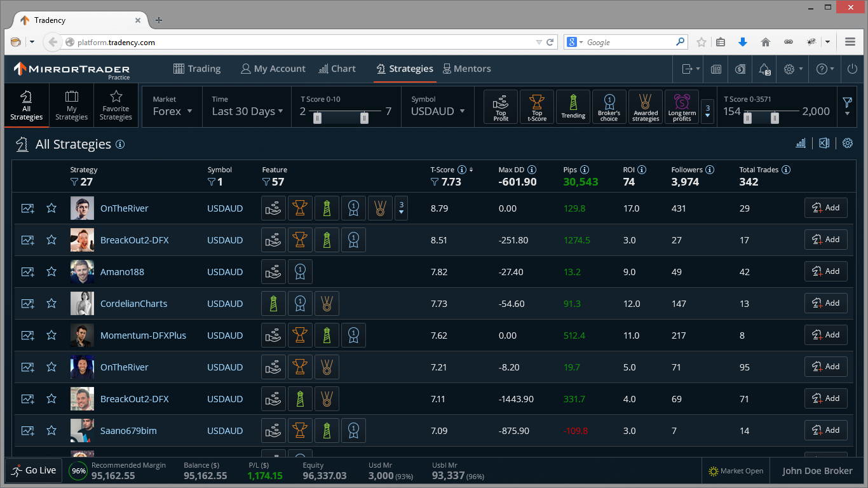Viewport: 868px width, 488px height.
Task: Click the Amano188 avatar thumbnail
Action: [x=82, y=271]
